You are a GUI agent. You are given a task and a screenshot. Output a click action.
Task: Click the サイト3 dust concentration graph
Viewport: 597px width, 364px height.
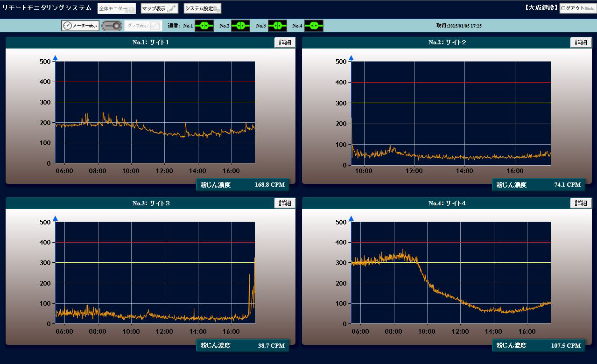[155, 273]
